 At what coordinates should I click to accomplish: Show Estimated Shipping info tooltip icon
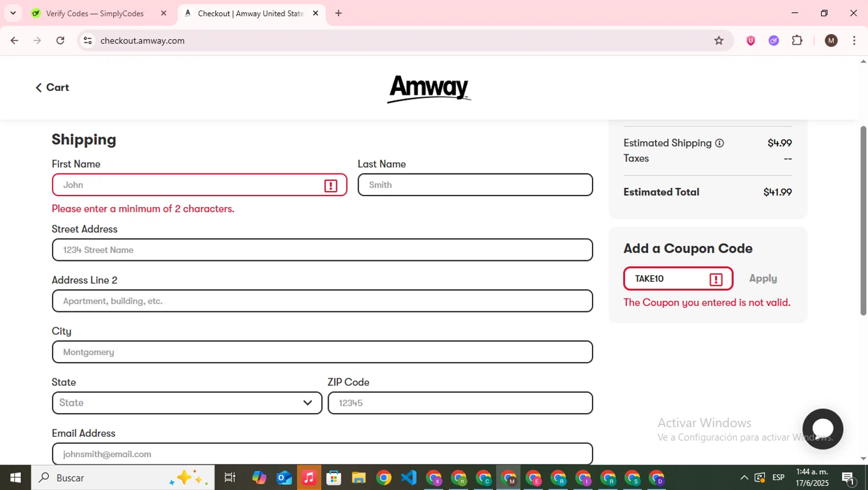coord(719,143)
